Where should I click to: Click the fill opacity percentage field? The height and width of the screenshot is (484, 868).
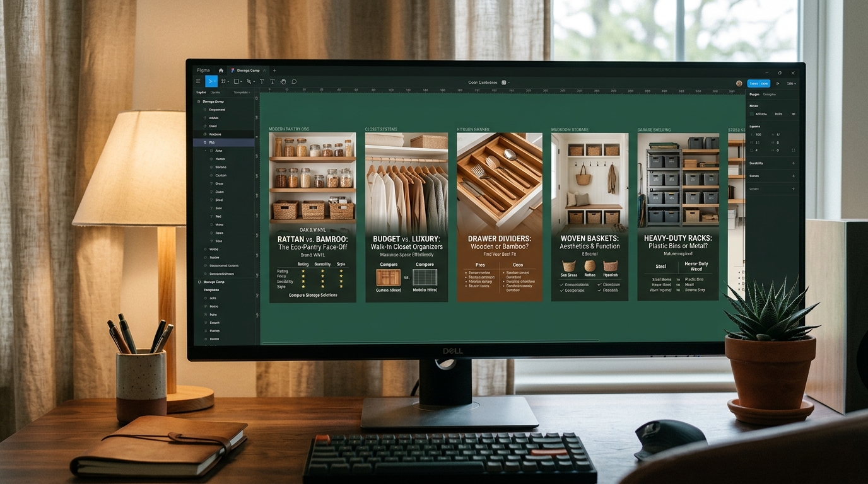778,114
